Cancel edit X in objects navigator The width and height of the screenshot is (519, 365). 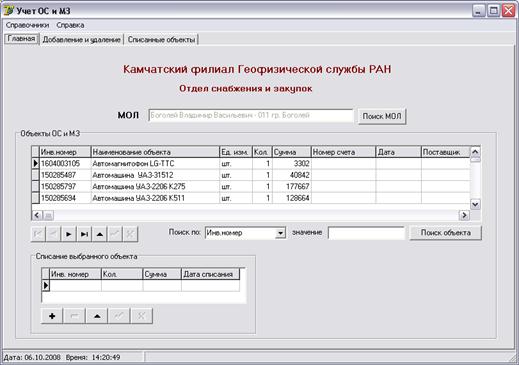pyautogui.click(x=130, y=234)
